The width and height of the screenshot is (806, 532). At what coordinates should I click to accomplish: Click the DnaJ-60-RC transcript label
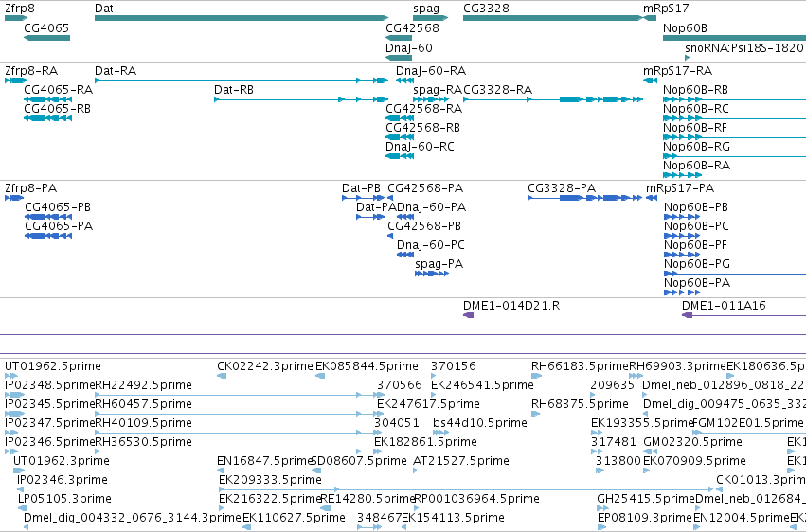pyautogui.click(x=420, y=147)
